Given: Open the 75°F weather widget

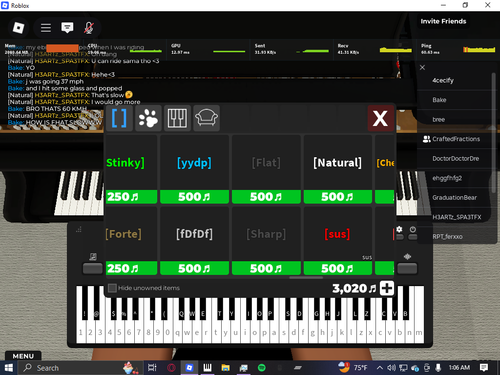Looking at the screenshot, I should click(352, 367).
